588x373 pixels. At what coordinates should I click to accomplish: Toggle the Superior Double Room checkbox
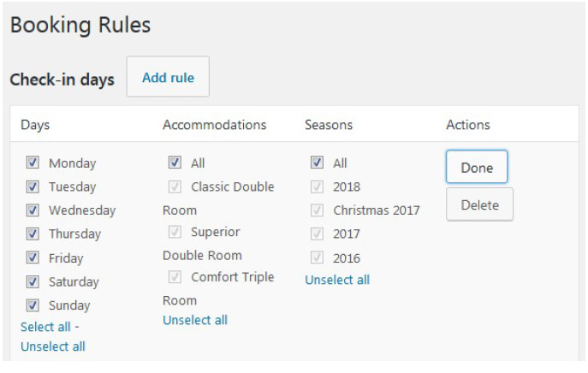175,232
